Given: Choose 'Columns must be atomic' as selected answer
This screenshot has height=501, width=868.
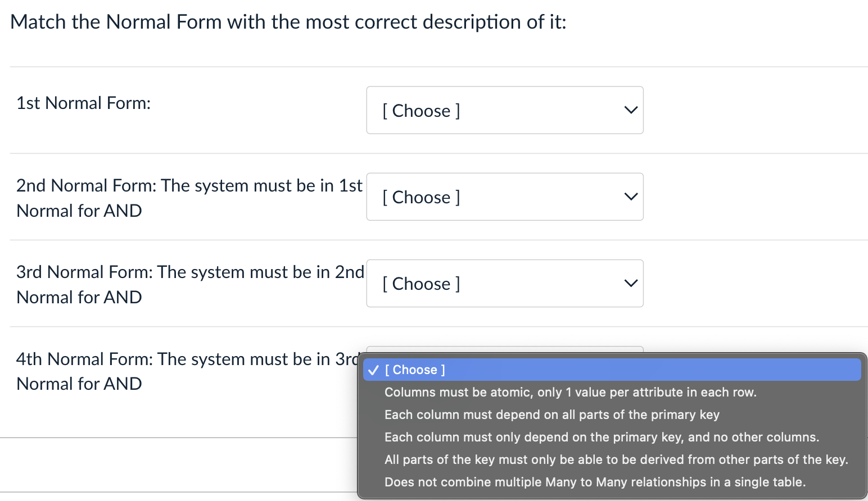Looking at the screenshot, I should [570, 392].
